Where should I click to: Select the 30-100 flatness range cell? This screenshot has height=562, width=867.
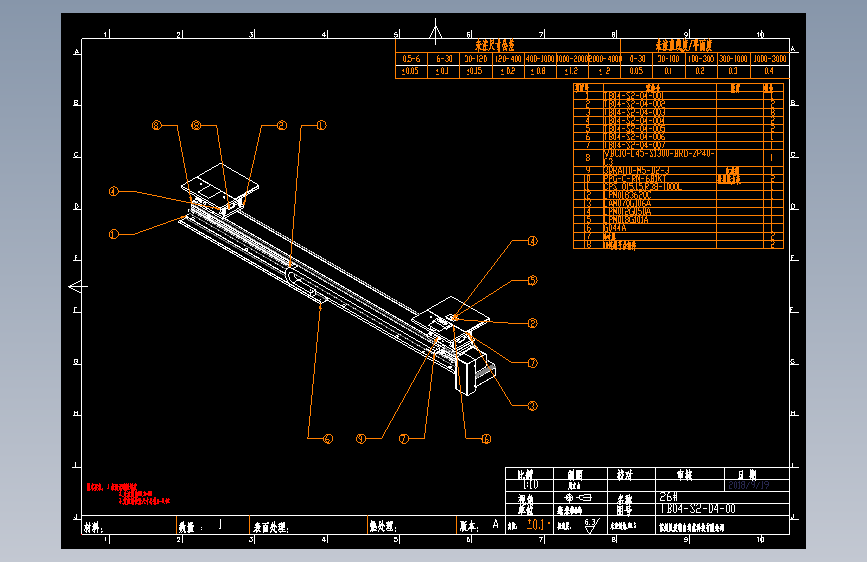point(669,59)
